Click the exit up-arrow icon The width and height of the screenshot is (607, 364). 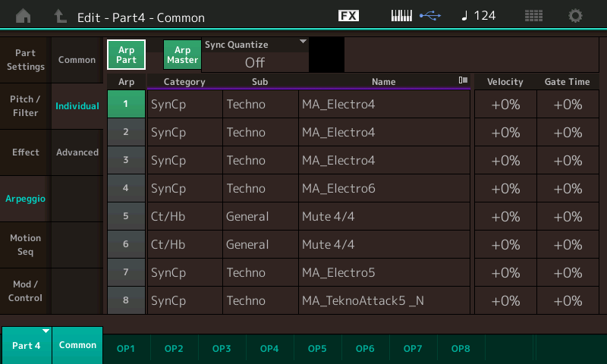pos(60,16)
